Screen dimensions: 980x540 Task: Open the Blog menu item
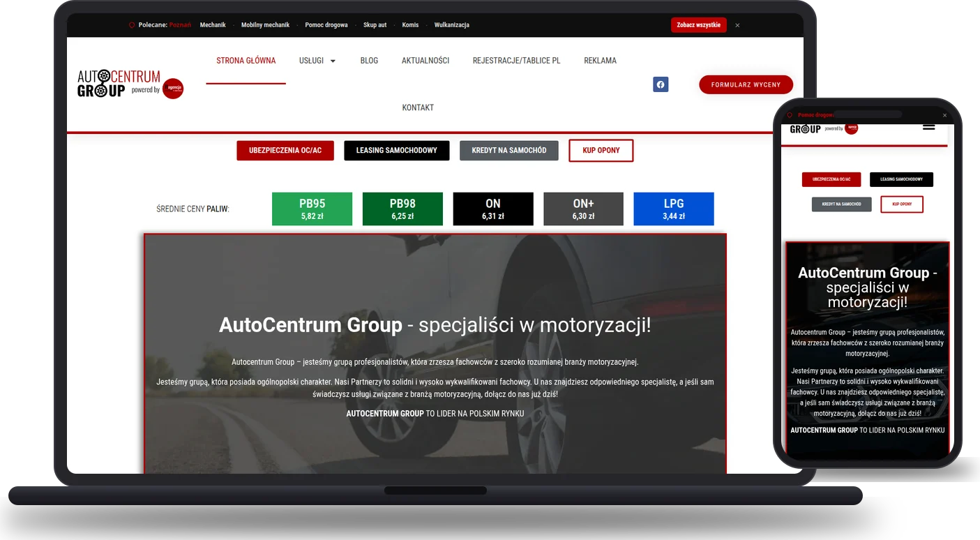coord(369,61)
